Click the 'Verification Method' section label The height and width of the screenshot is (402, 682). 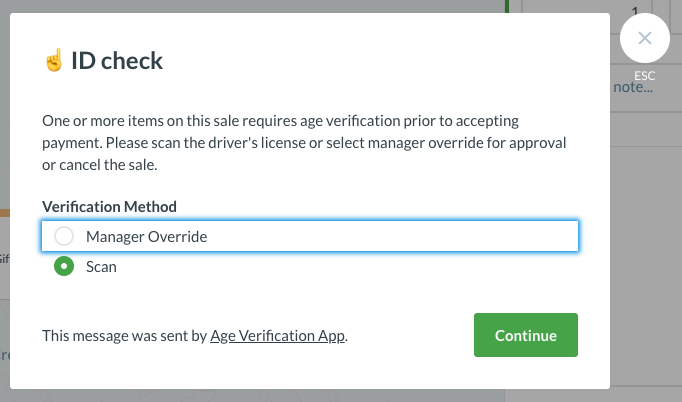coord(109,206)
